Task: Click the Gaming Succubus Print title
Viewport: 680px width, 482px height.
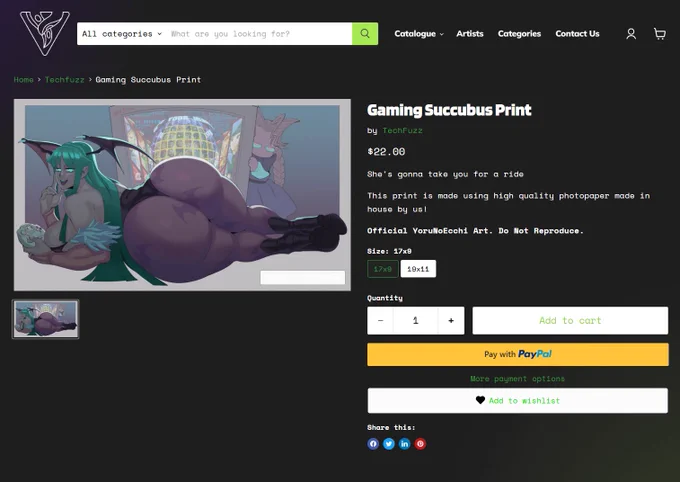Action: 449,110
